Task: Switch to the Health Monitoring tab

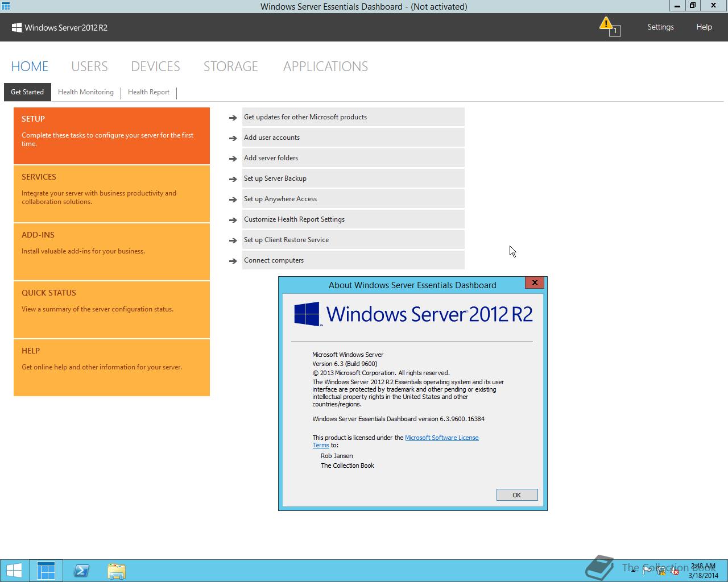Action: [x=86, y=92]
